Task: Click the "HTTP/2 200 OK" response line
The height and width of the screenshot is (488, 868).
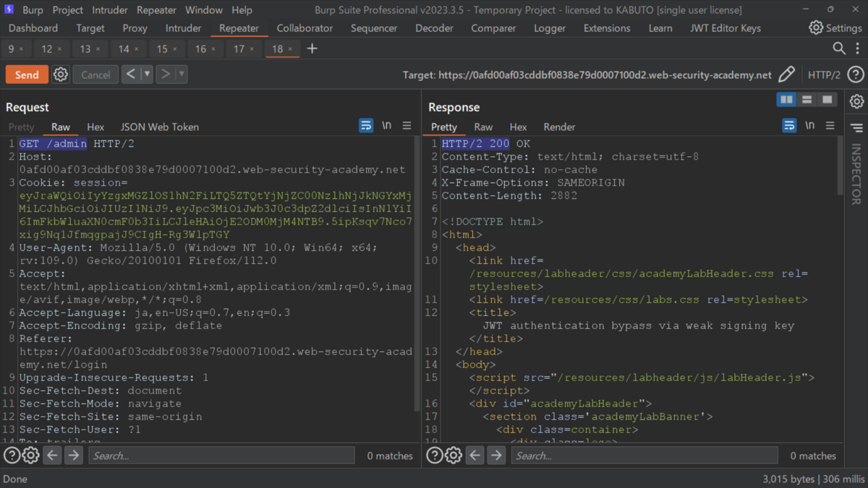Action: click(486, 144)
